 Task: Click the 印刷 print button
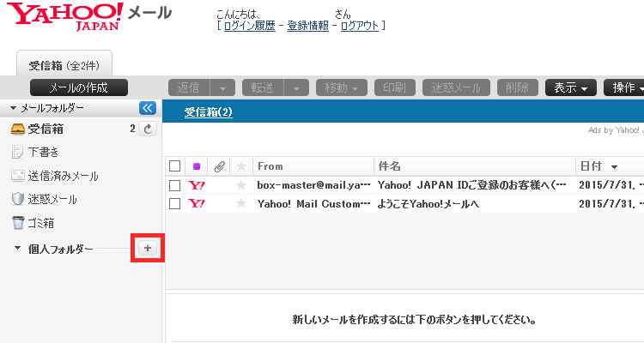pos(395,87)
